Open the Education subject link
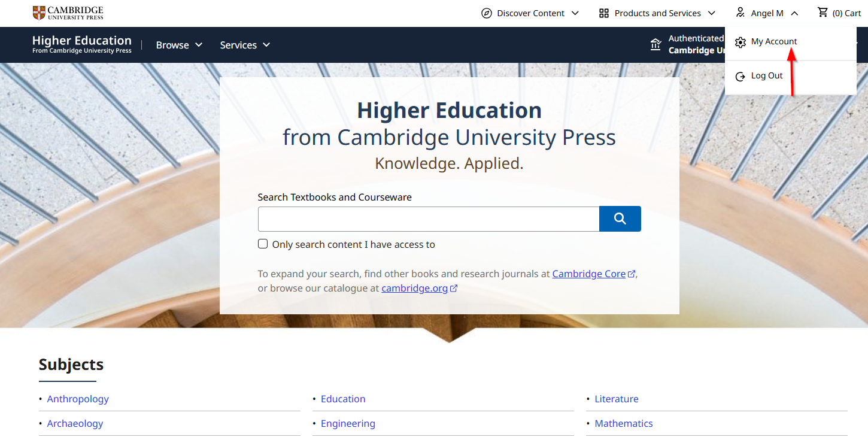The height and width of the screenshot is (443, 868). (x=343, y=399)
